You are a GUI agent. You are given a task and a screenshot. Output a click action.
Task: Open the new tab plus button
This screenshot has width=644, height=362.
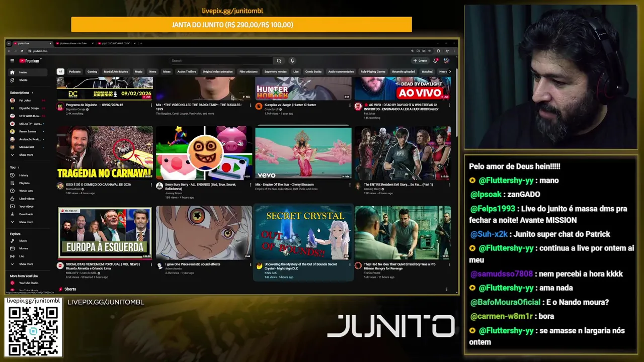(141, 43)
